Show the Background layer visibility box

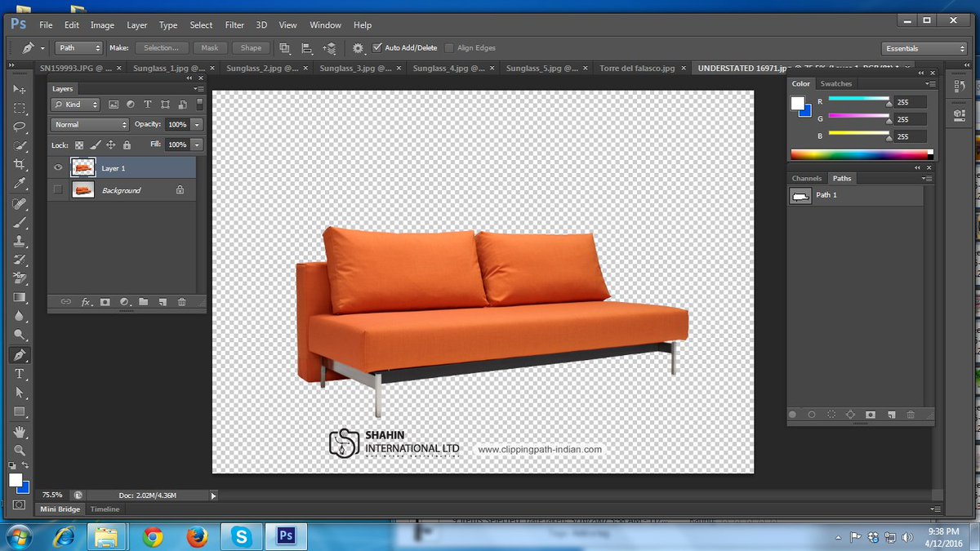[57, 190]
